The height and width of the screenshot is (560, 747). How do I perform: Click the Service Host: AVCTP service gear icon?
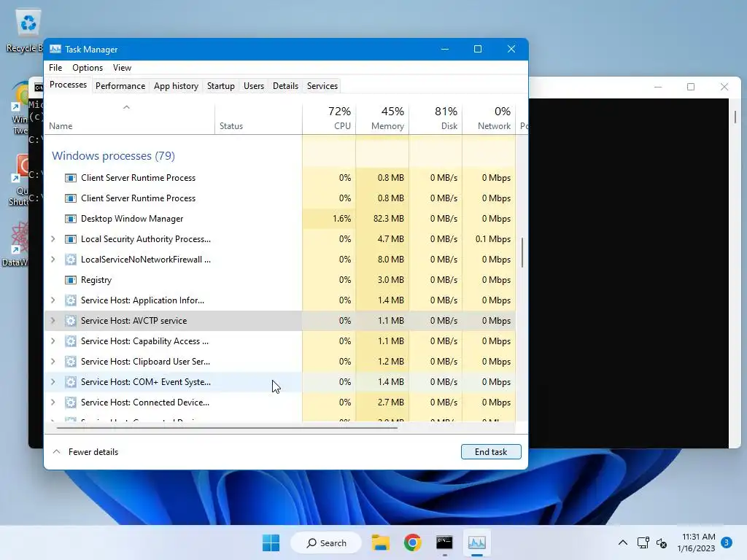click(x=71, y=321)
